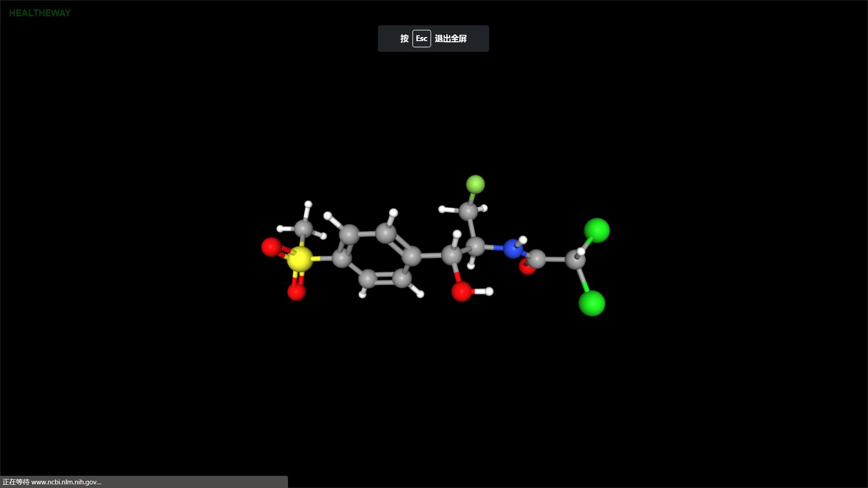Click the lower green chlorine atom
The height and width of the screenshot is (488, 868).
592,303
